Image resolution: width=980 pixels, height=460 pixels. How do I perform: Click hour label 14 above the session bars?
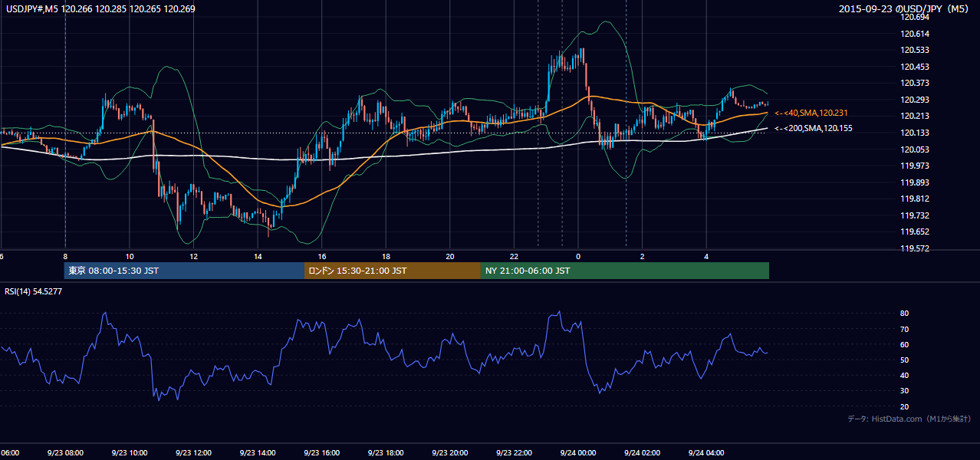coord(258,257)
